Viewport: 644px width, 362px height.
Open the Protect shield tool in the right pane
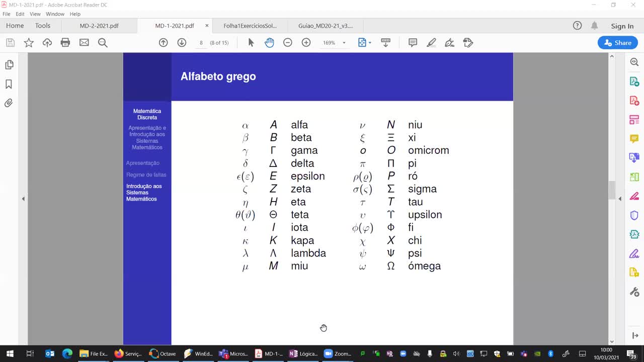tap(634, 215)
